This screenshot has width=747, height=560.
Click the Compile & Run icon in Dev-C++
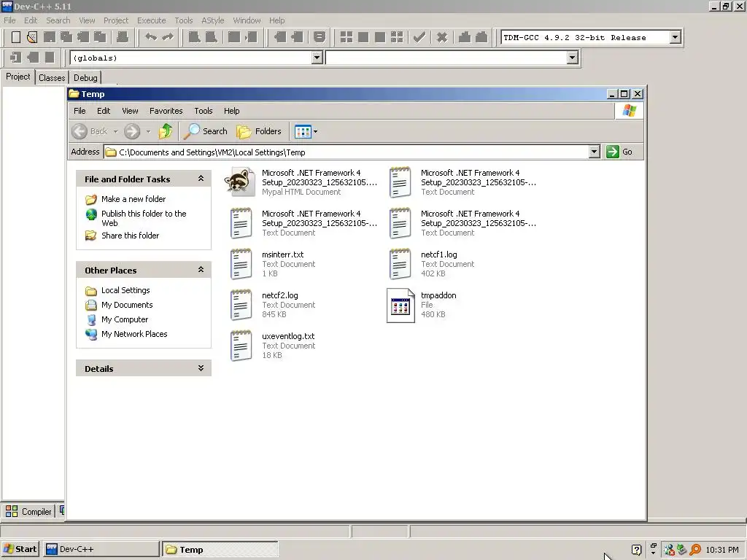tap(379, 37)
